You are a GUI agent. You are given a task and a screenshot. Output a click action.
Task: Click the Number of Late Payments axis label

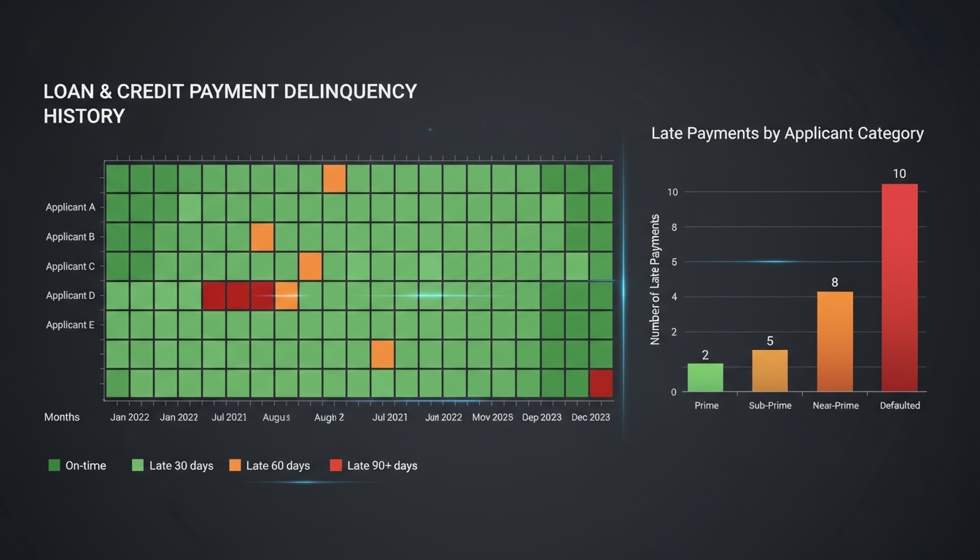pyautogui.click(x=654, y=276)
